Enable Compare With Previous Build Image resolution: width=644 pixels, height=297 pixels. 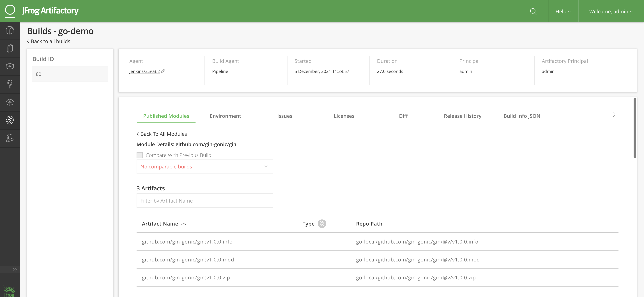click(x=139, y=155)
